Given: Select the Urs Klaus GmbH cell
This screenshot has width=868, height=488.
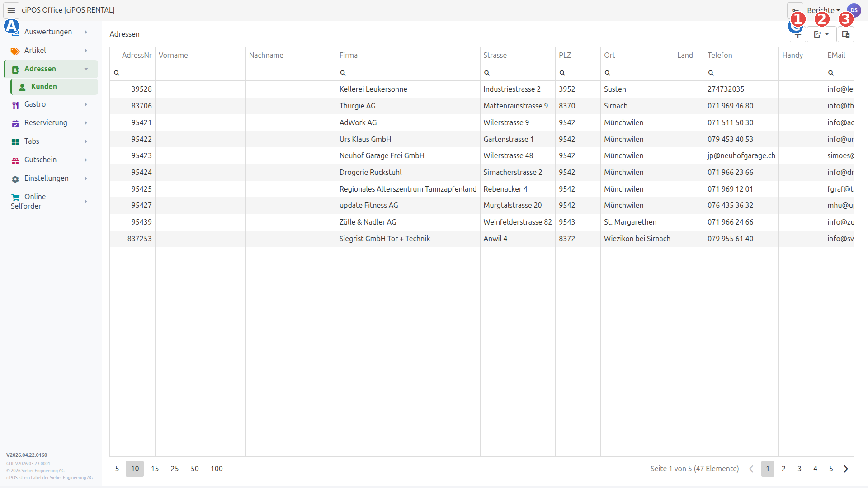Looking at the screenshot, I should click(408, 140).
